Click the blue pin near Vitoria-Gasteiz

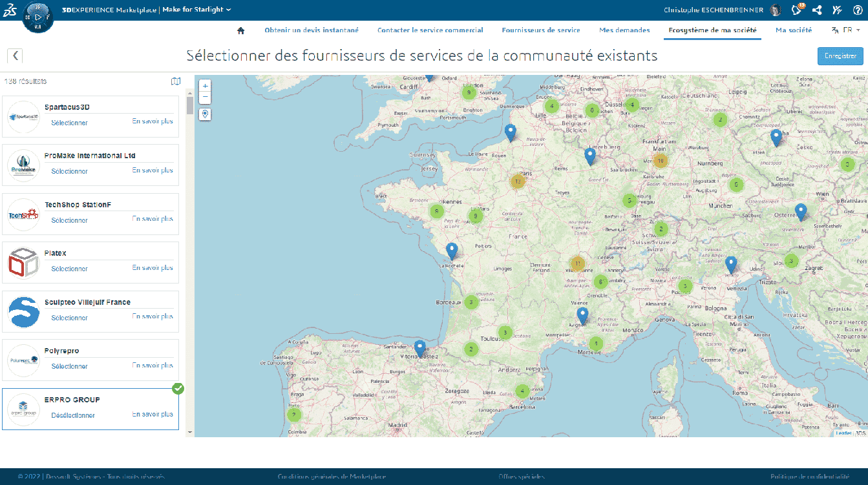pos(419,349)
